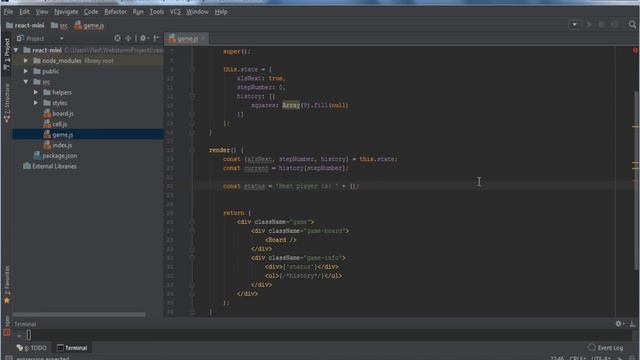The width and height of the screenshot is (640, 360).
Task: Click red error indicator atop editor stripe
Action: [635, 51]
